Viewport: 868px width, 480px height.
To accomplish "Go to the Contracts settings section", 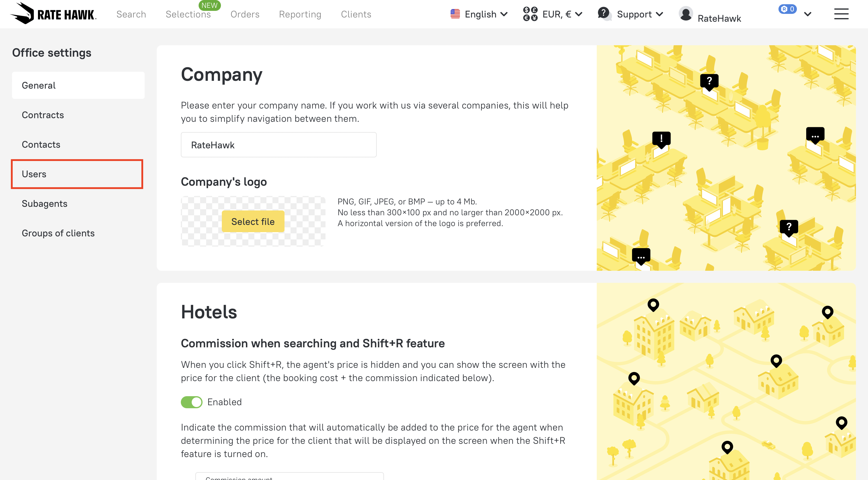I will pyautogui.click(x=43, y=115).
